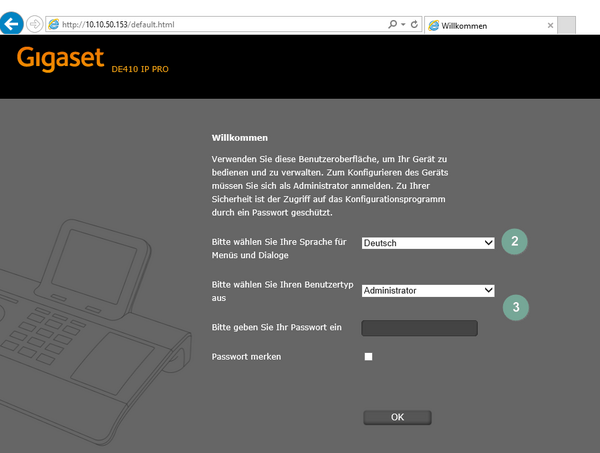Screen dimensions: 600x453
Task: Click the browser back arrow button
Action: click(12, 23)
